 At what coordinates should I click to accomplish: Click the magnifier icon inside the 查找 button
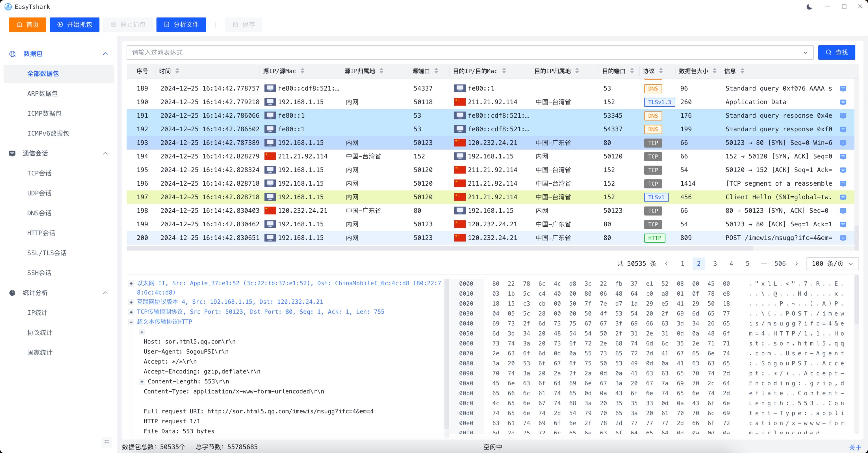click(829, 52)
